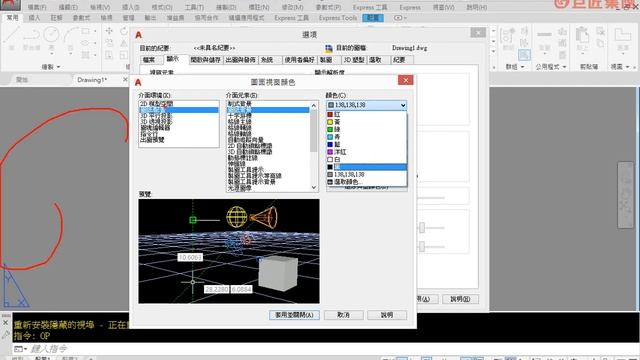Choose 青 cyan in the color list

pos(367,137)
